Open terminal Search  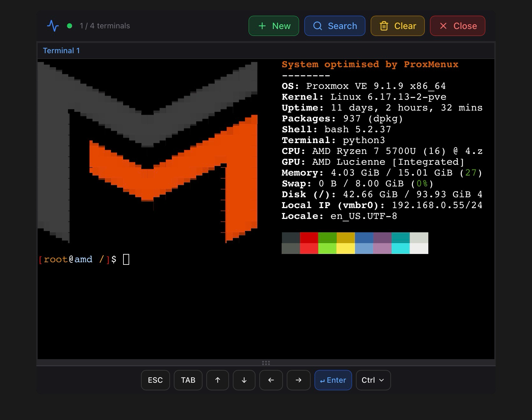coord(335,26)
